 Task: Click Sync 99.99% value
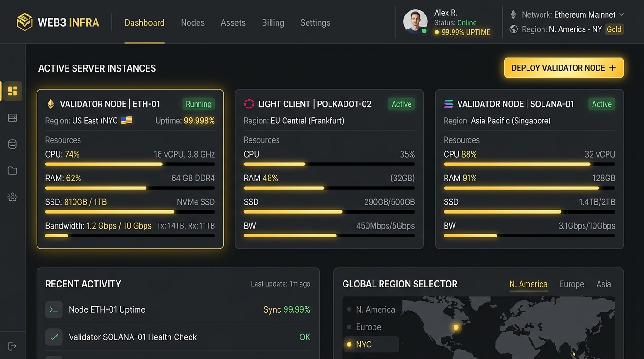(x=287, y=309)
